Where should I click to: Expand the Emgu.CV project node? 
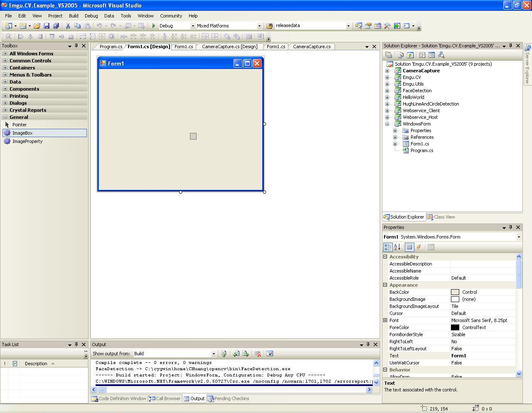387,77
